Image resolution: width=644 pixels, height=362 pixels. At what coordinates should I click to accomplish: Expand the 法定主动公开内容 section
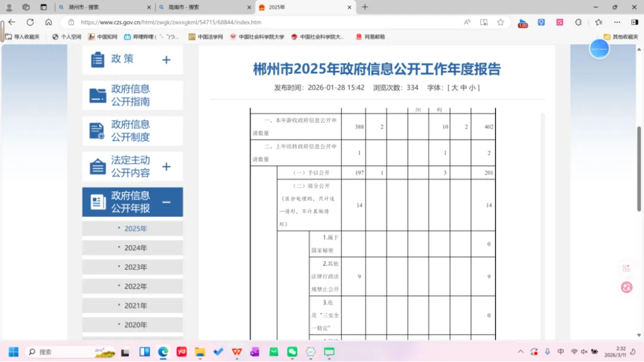[x=166, y=167]
